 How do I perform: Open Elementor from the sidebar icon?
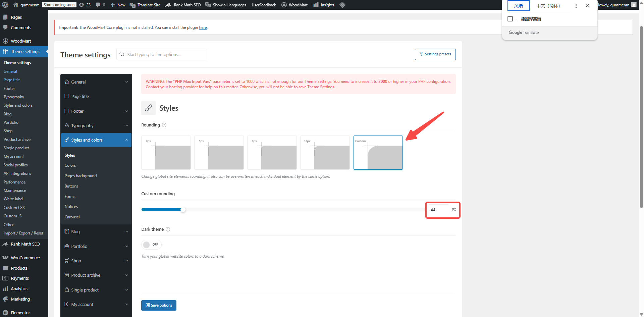tap(5, 313)
